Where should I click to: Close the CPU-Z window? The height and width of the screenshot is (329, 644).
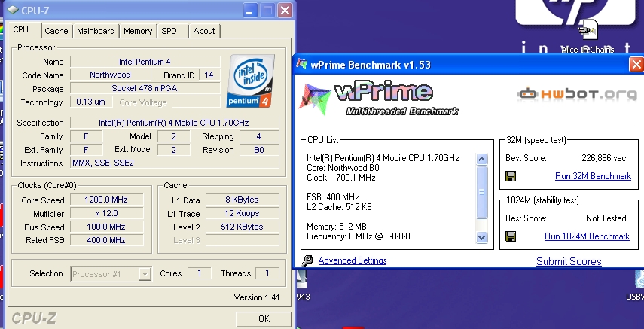click(x=285, y=11)
